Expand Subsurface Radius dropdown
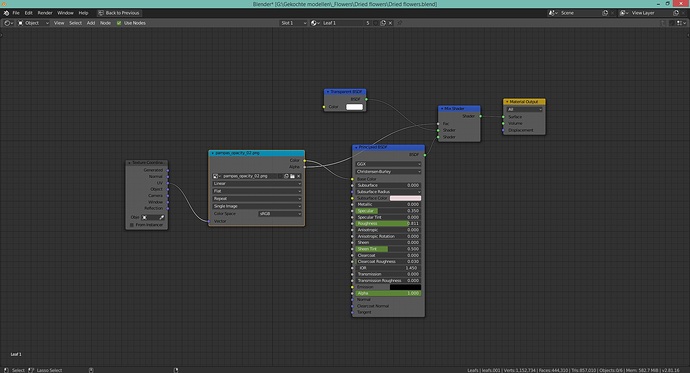 coord(388,192)
